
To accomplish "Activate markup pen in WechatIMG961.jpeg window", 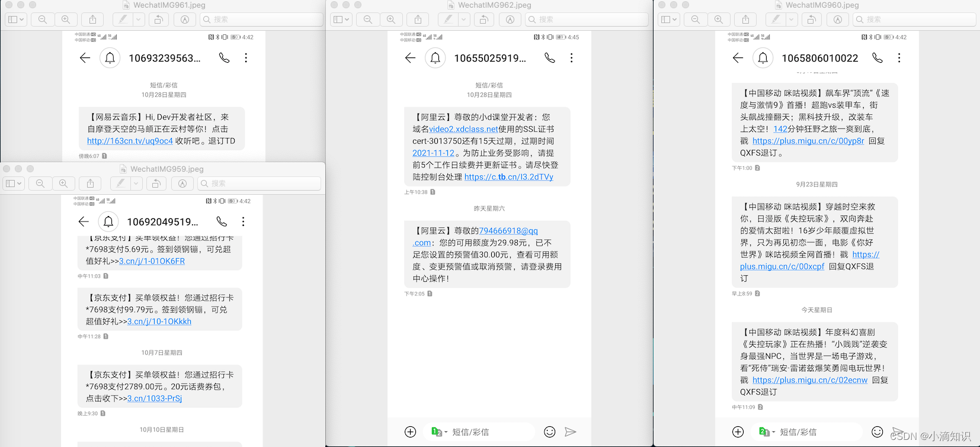I will [x=123, y=20].
